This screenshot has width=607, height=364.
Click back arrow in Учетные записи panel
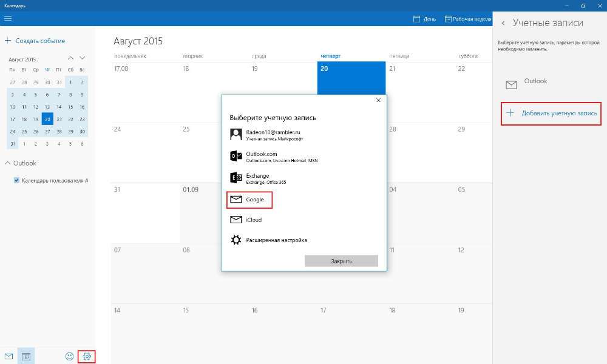click(503, 23)
